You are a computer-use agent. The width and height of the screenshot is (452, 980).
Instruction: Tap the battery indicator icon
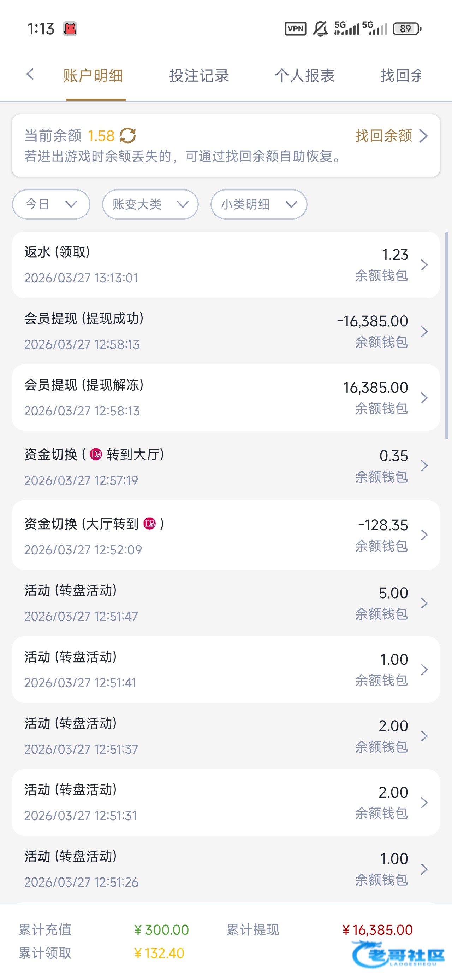pos(407,29)
